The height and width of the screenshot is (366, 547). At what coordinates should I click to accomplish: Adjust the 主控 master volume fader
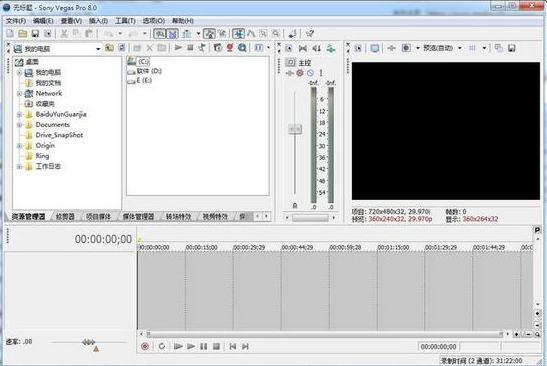pos(295,129)
